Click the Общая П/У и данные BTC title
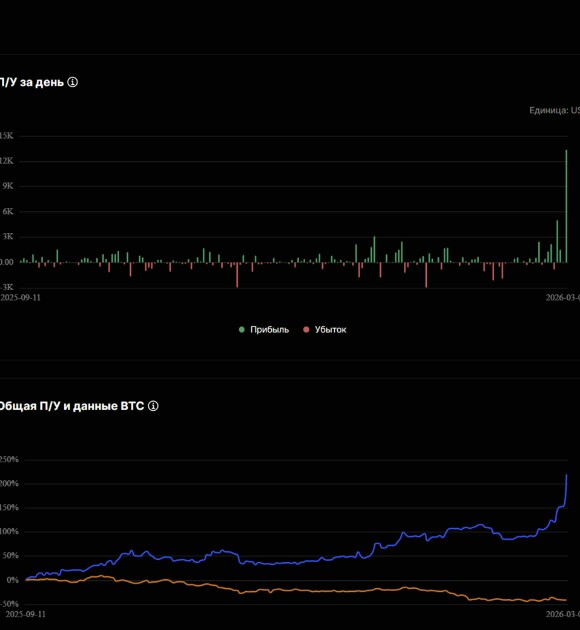This screenshot has width=580, height=630. [x=71, y=406]
